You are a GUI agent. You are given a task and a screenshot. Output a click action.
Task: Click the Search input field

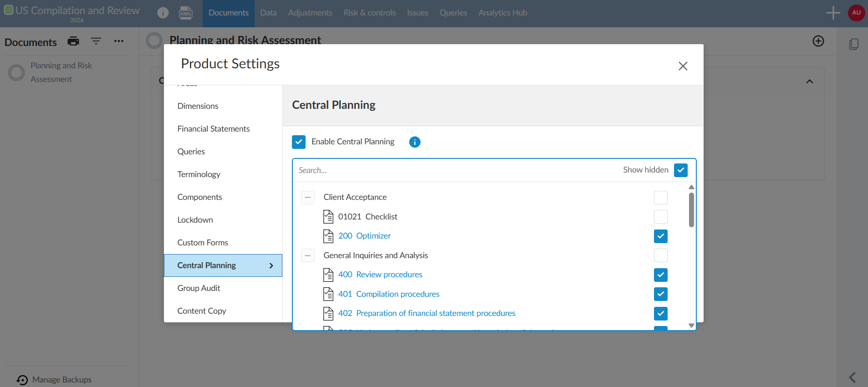pyautogui.click(x=455, y=170)
